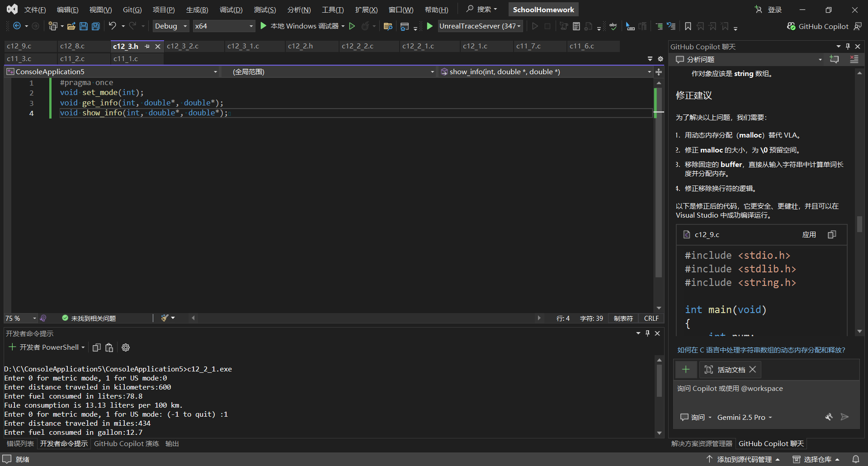Open the find in files folder icon
The image size is (868, 466).
point(388,26)
